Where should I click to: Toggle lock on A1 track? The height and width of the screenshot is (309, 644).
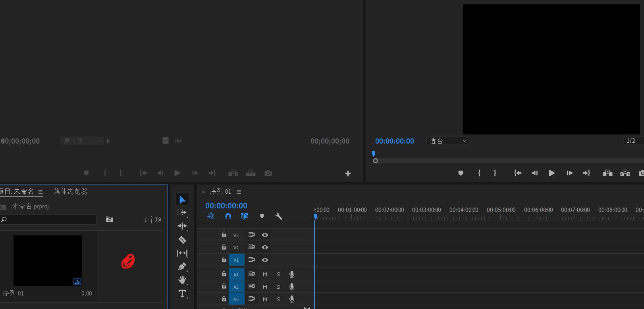point(224,274)
